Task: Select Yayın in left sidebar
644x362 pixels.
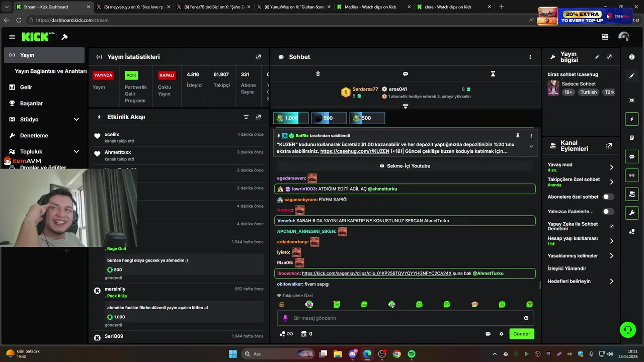Action: [44, 55]
